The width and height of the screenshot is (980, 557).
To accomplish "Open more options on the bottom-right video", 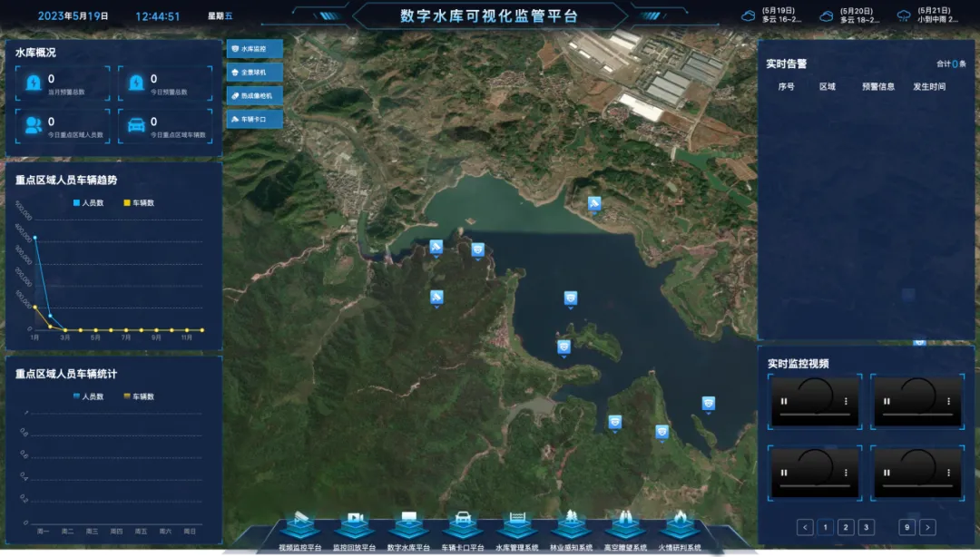I will (948, 473).
